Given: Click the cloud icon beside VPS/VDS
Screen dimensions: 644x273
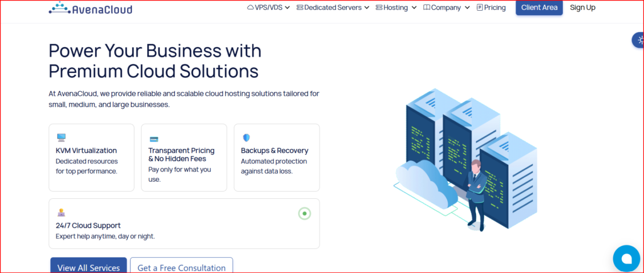Looking at the screenshot, I should click(x=250, y=8).
